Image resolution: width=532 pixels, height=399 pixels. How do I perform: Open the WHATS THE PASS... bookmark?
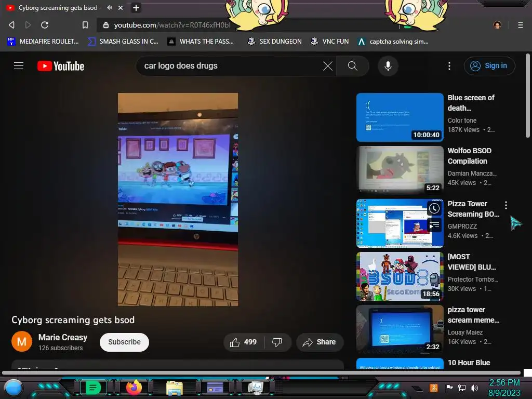pos(201,42)
